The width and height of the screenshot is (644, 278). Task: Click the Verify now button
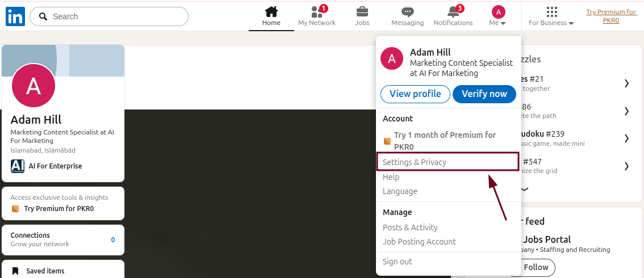pyautogui.click(x=484, y=94)
